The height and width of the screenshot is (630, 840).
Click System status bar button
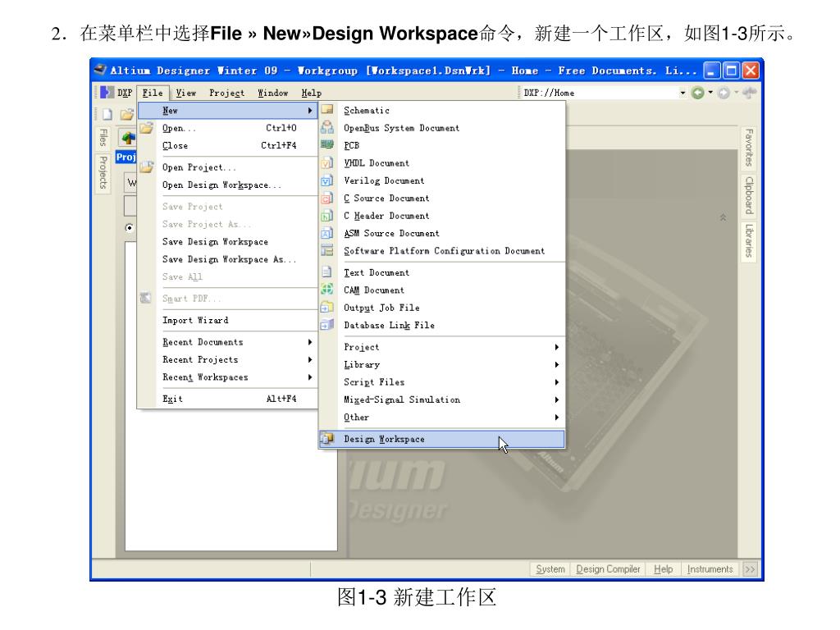pos(550,569)
